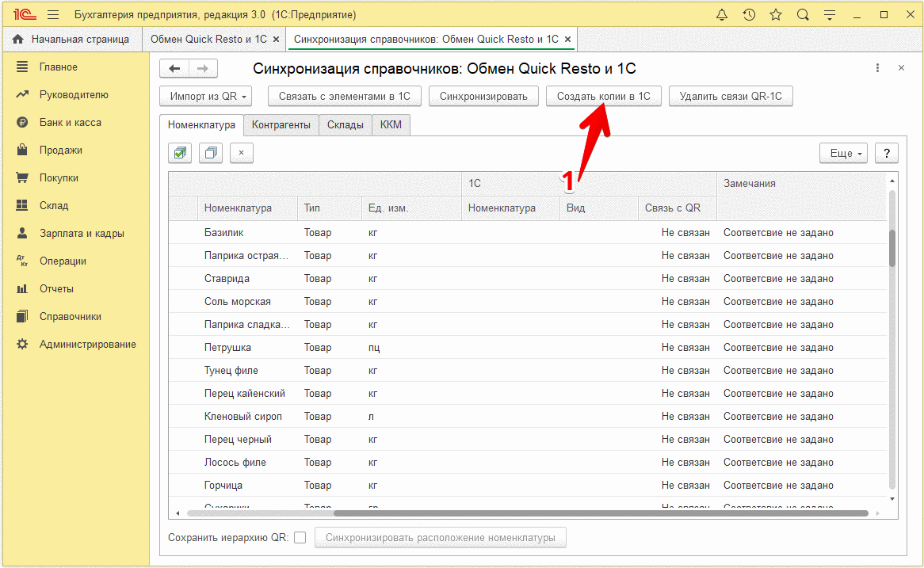Screen dimensions: 924x568
Task: Close the Синхронизация справочников tab
Action: (x=568, y=40)
